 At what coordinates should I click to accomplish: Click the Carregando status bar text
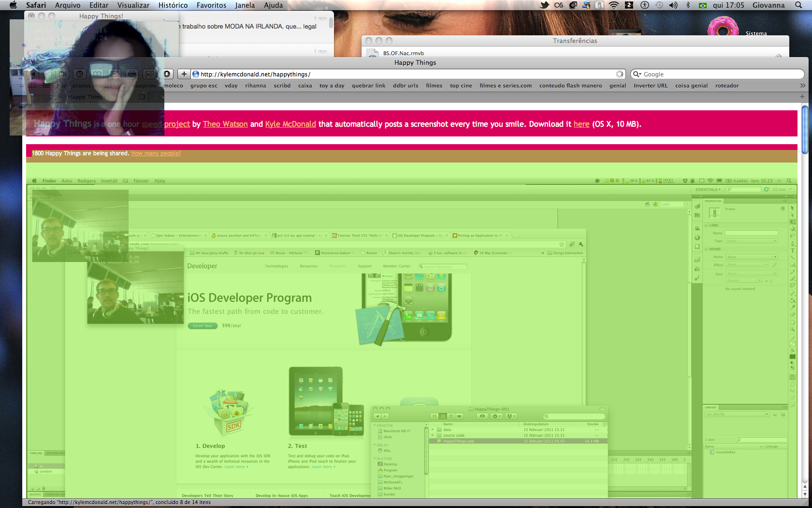[119, 503]
